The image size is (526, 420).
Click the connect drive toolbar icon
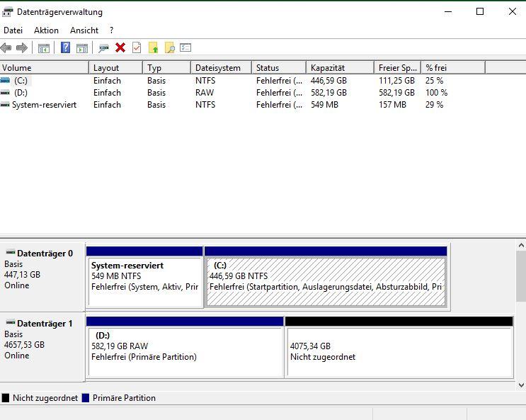pos(103,48)
